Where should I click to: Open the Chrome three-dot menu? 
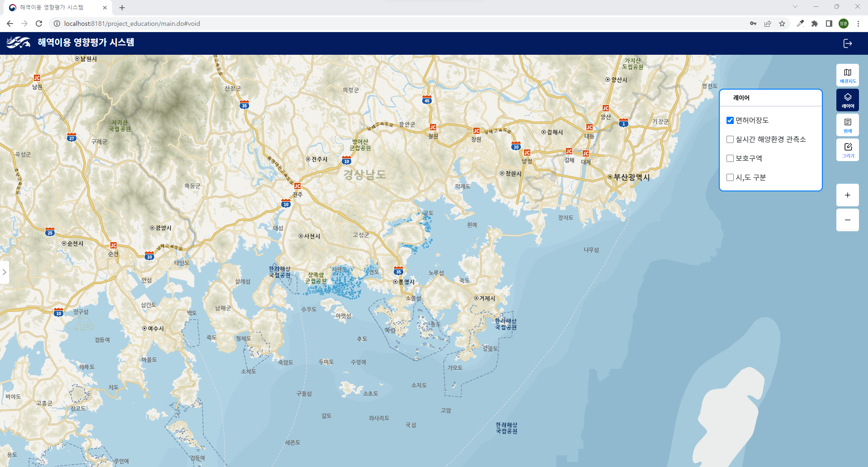pos(858,24)
